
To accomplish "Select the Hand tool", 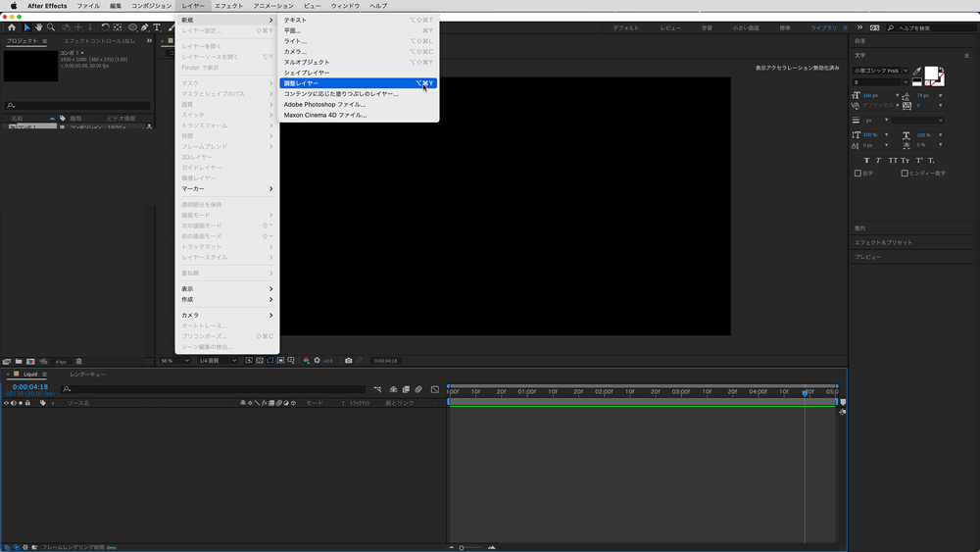I will 39,27.
